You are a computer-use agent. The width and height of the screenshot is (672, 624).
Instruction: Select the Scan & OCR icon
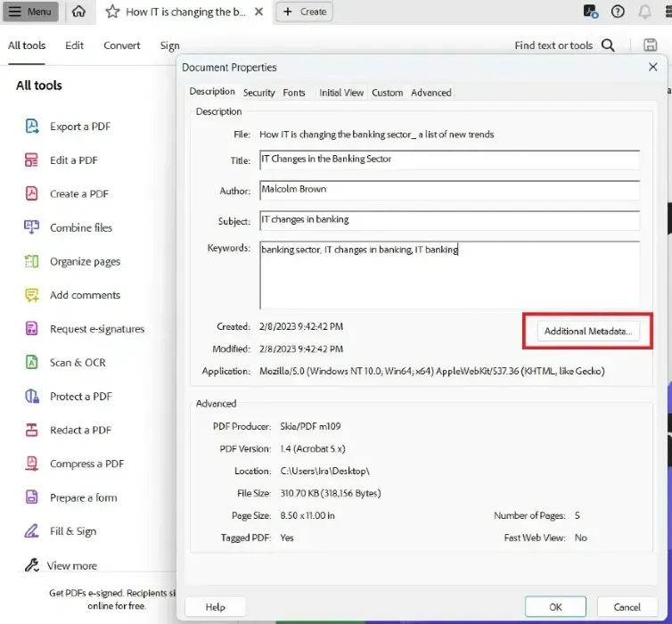coord(31,363)
